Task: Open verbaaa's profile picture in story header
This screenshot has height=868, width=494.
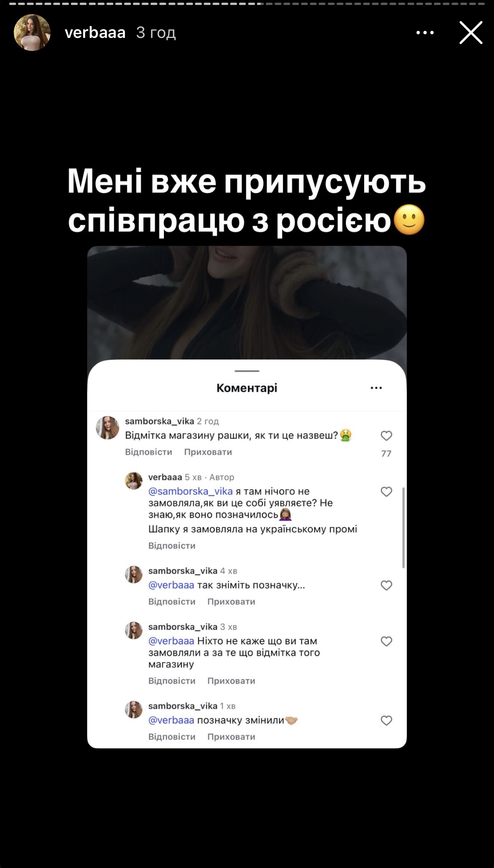Action: pos(32,33)
